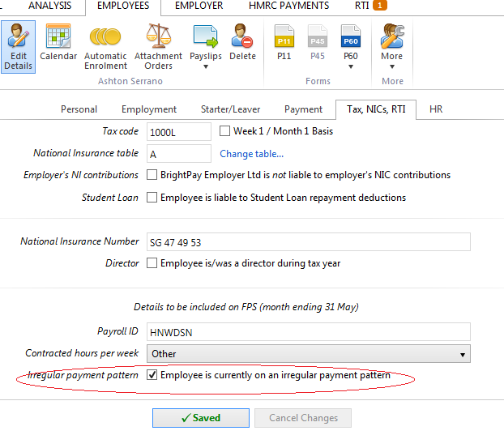Click into the Tax code field

pos(179,132)
